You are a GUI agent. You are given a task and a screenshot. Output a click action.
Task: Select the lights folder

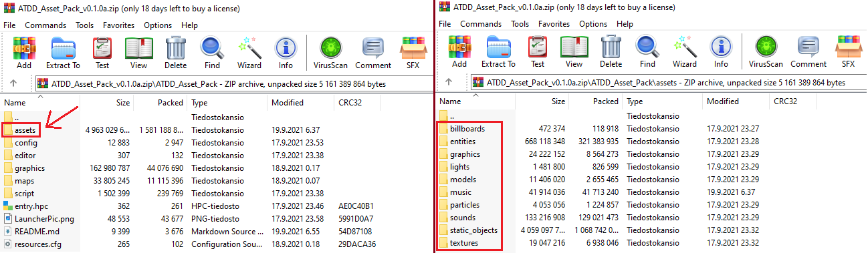pyautogui.click(x=459, y=167)
